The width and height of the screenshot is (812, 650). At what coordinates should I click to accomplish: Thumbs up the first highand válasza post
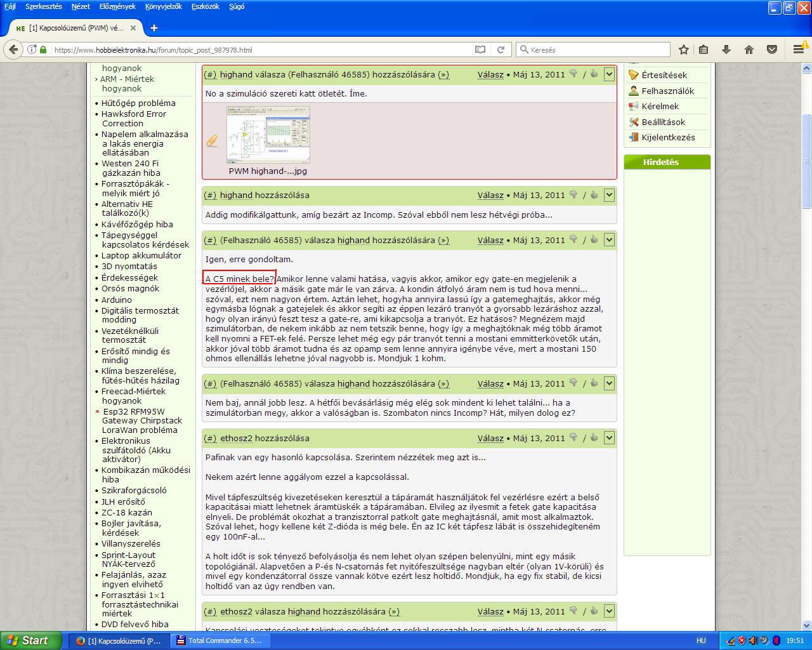(x=594, y=74)
